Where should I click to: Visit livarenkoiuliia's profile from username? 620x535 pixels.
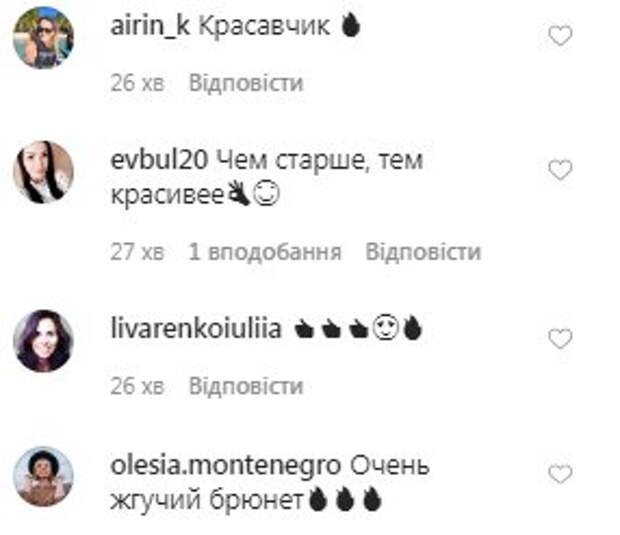[x=196, y=329]
